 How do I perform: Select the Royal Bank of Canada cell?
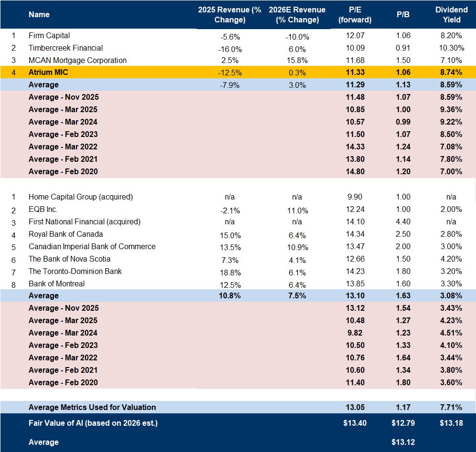point(65,234)
